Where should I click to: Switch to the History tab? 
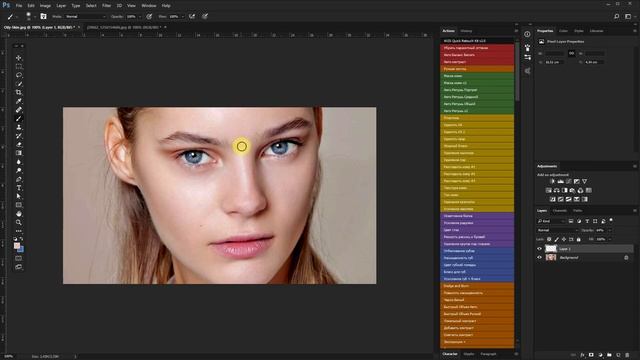point(466,31)
